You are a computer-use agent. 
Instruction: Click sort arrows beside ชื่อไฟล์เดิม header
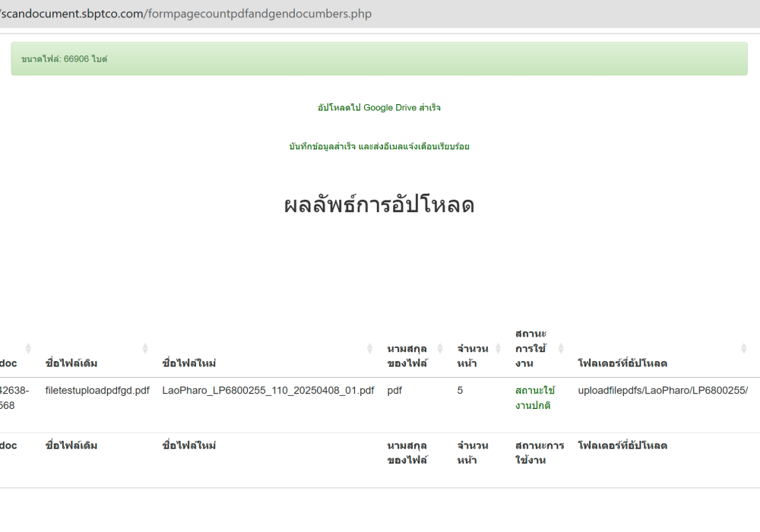pyautogui.click(x=145, y=348)
